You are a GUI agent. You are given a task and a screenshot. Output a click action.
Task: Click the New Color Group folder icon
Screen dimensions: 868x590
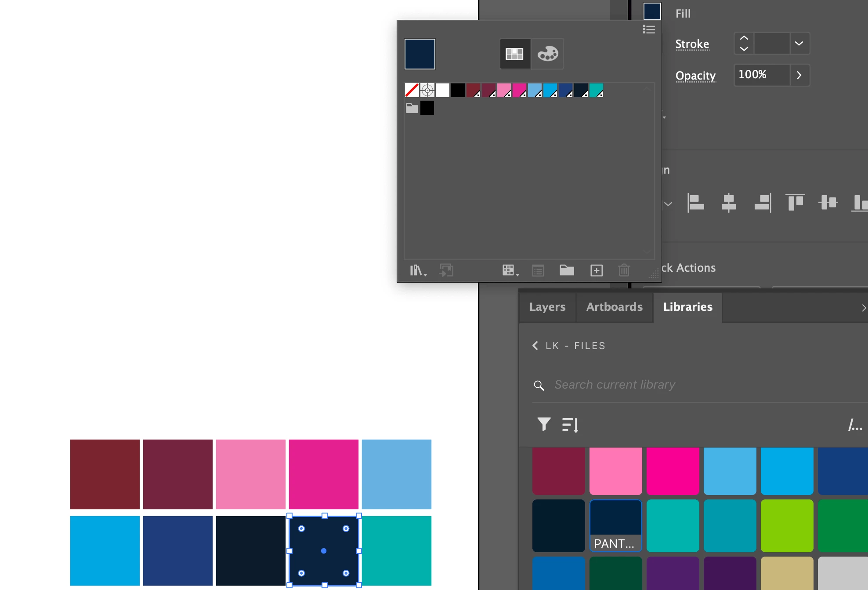tap(567, 270)
